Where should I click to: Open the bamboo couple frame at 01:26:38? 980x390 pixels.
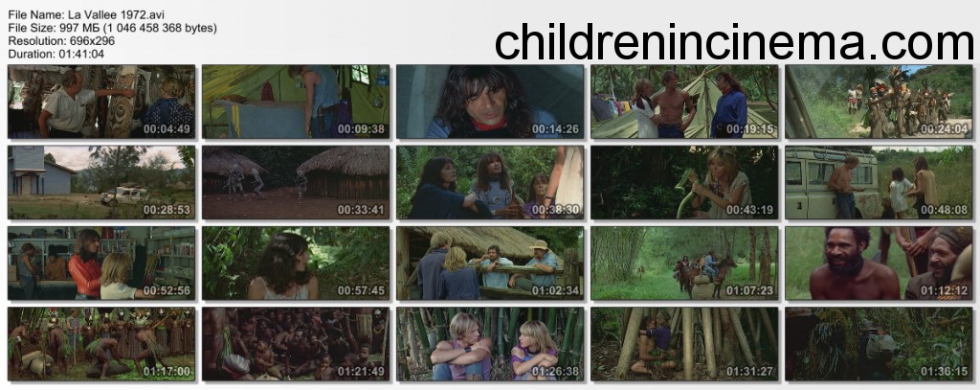490,344
